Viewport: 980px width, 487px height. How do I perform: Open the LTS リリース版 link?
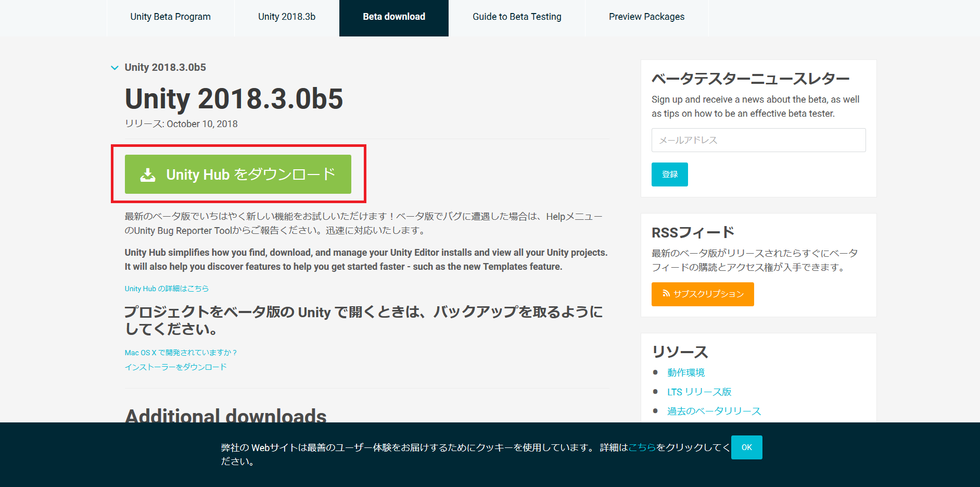pyautogui.click(x=699, y=392)
